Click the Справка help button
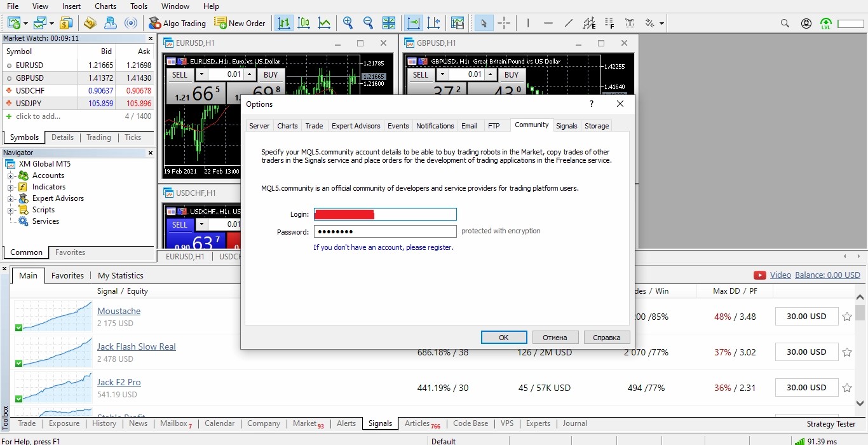 tap(607, 338)
